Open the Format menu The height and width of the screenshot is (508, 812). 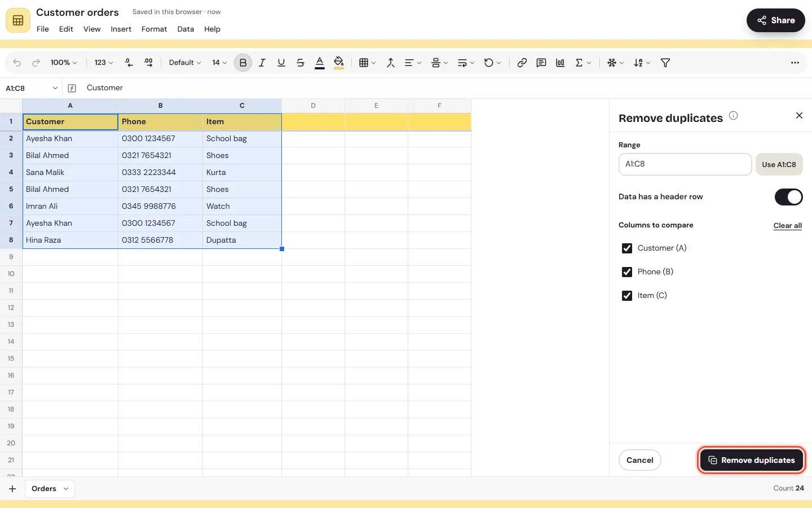coord(154,29)
